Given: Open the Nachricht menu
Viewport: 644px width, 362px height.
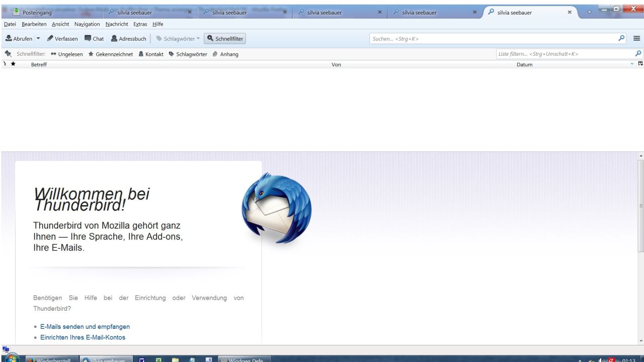Looking at the screenshot, I should (x=117, y=24).
